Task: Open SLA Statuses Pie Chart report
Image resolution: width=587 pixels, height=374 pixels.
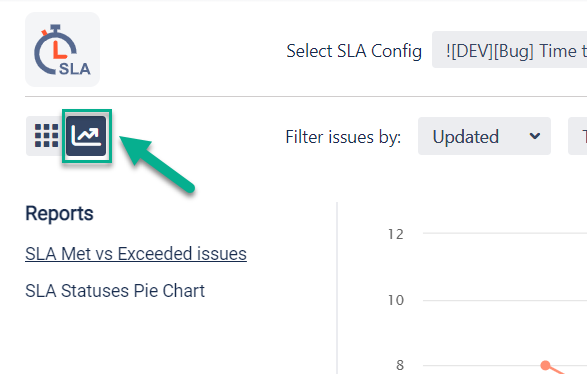Action: [115, 291]
